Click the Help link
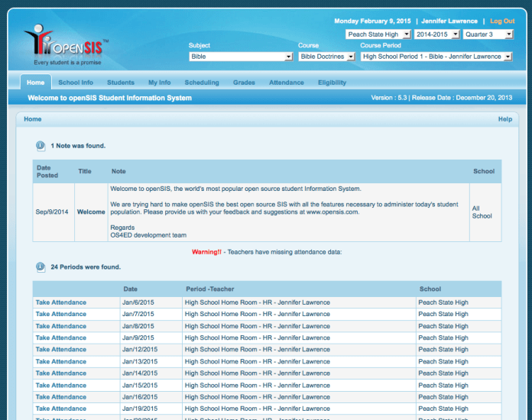The width and height of the screenshot is (532, 420). pos(505,119)
